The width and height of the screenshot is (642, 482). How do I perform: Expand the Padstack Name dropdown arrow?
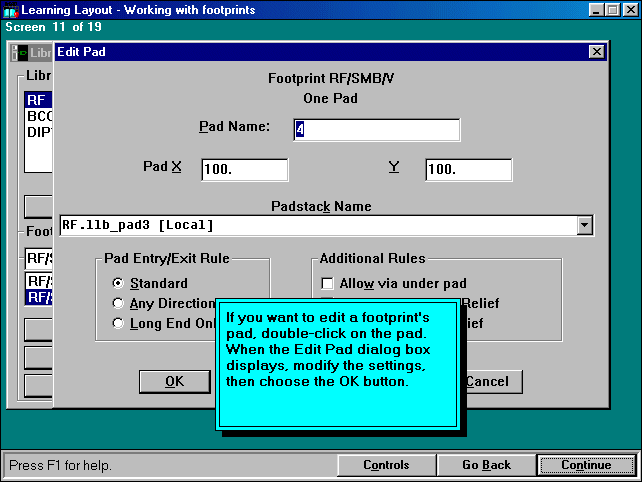(x=583, y=226)
